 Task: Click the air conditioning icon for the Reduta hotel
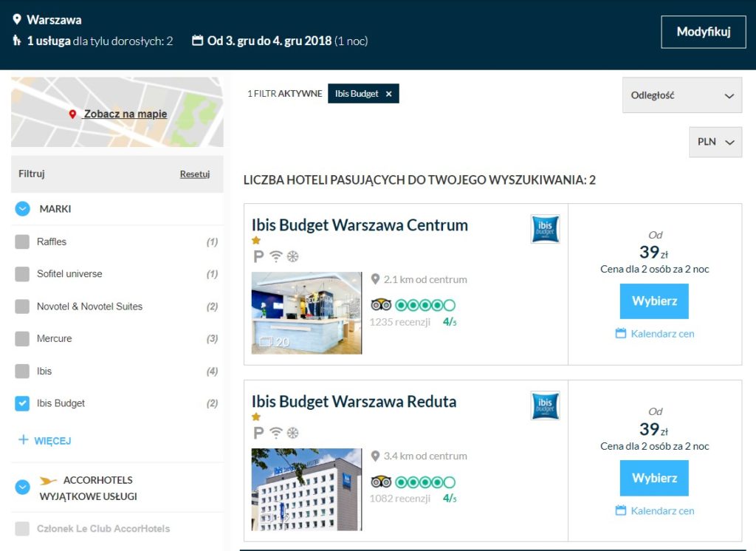click(x=292, y=433)
